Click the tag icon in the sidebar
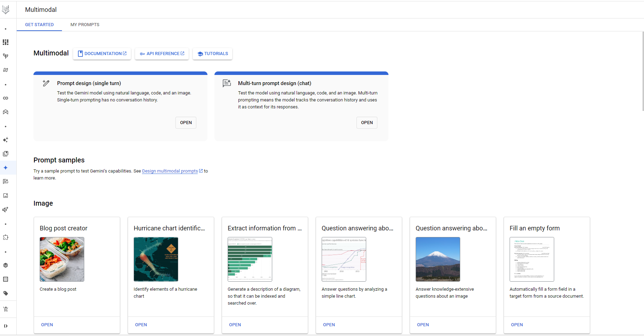Viewport: 644px width, 336px height. 6,293
